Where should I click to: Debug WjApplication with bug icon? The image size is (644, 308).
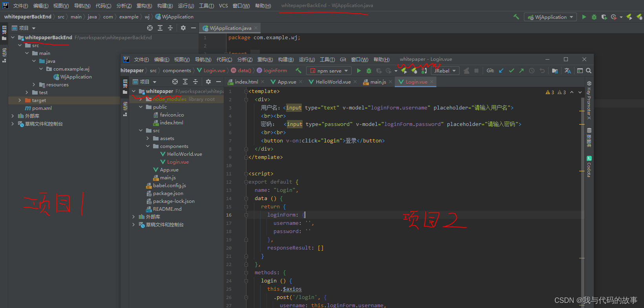click(x=594, y=17)
